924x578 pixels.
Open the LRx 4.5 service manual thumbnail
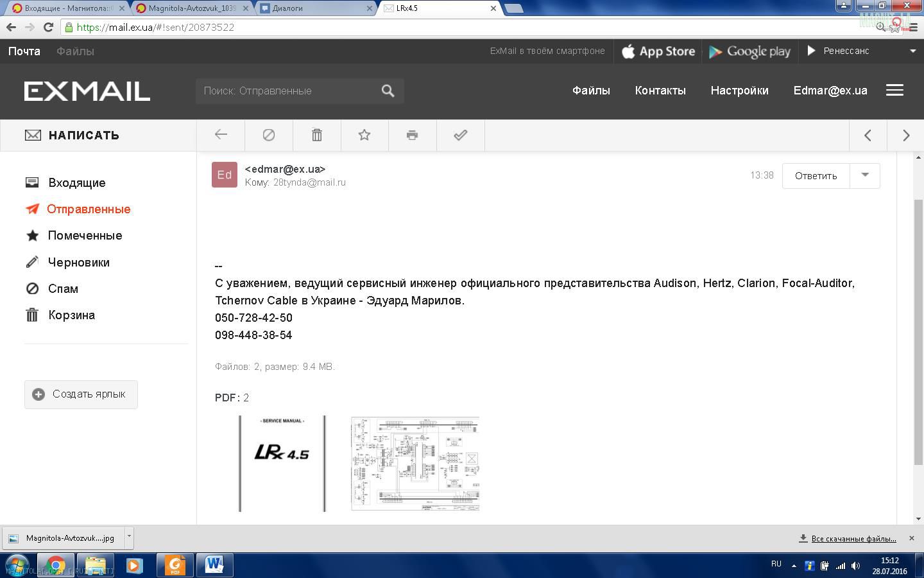(282, 463)
